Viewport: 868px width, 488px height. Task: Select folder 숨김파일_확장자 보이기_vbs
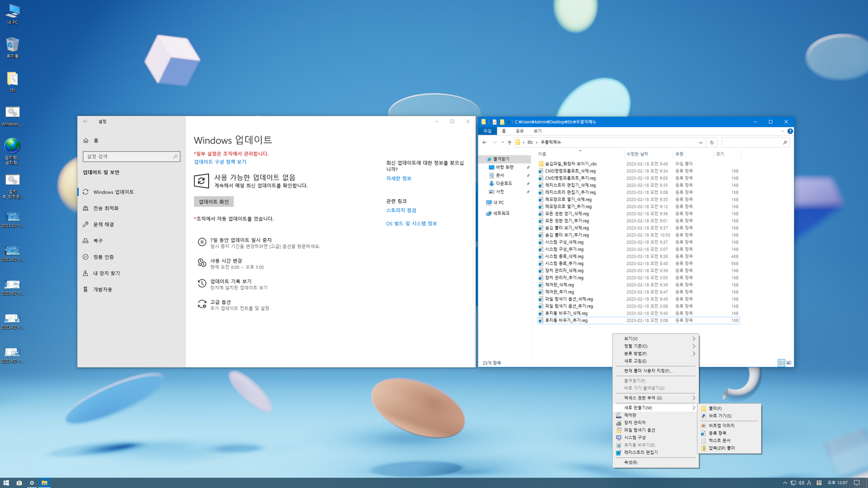pos(571,164)
